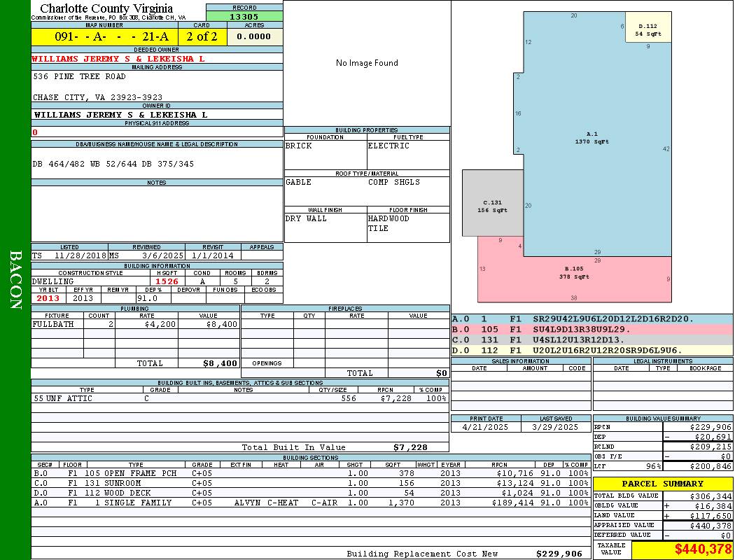The width and height of the screenshot is (735, 560).
Task: Click the blue A.1 1370 SqFt sketch area
Action: click(592, 137)
